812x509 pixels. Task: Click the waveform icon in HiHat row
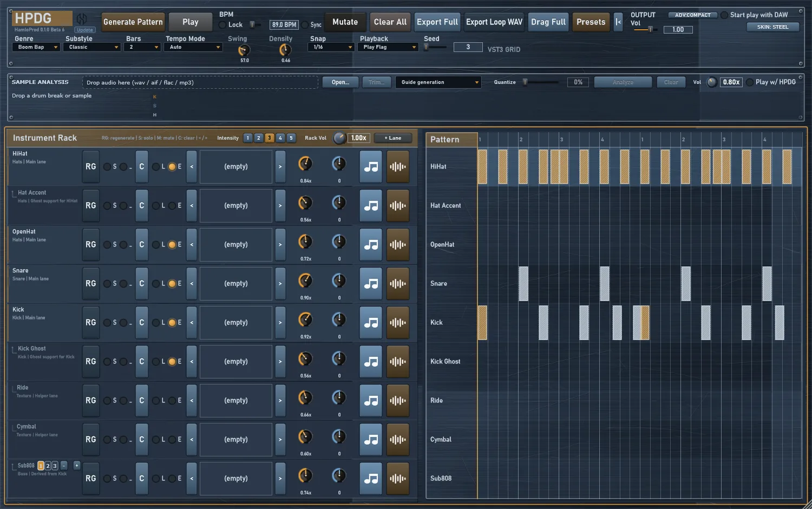[x=398, y=167]
